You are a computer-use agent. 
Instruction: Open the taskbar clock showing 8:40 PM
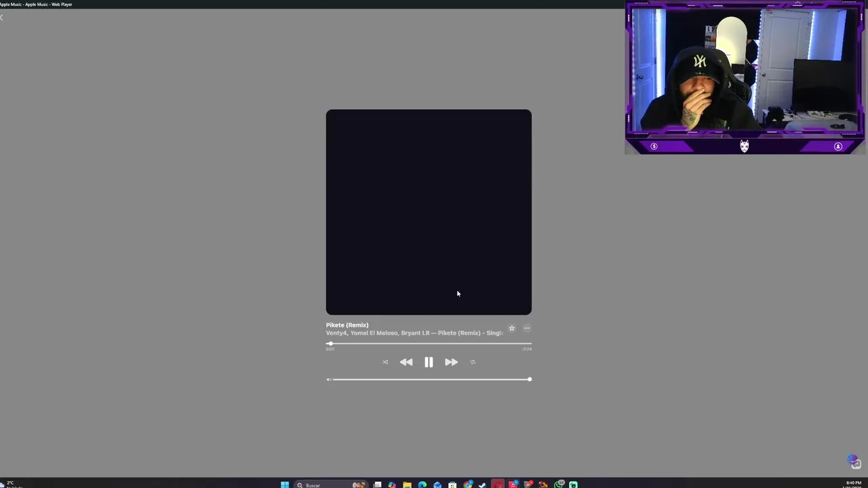click(853, 485)
